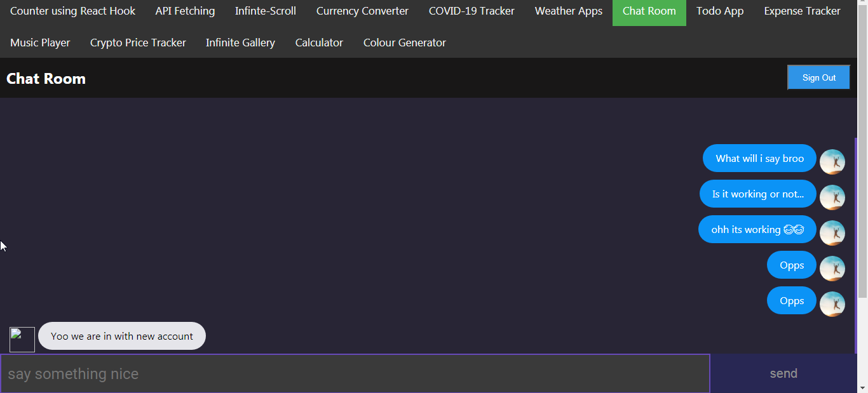Screen dimensions: 868x393
Task: Click avatar beside 'Is it working or not...'
Action: click(832, 197)
